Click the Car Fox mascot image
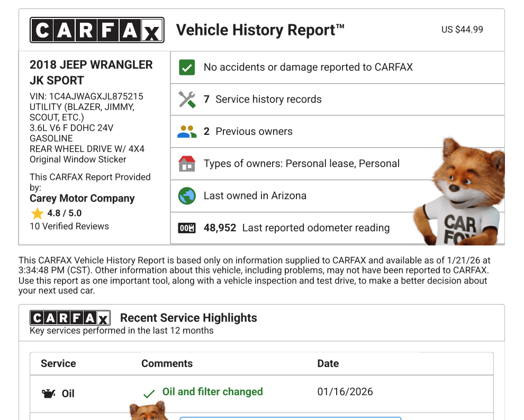 (462, 193)
